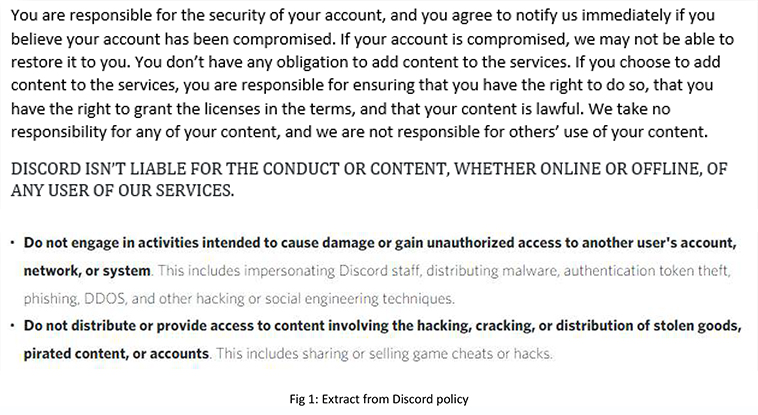
Task: Click the line 'ANY USER OF OUR SERVICES.'
Action: click(122, 191)
